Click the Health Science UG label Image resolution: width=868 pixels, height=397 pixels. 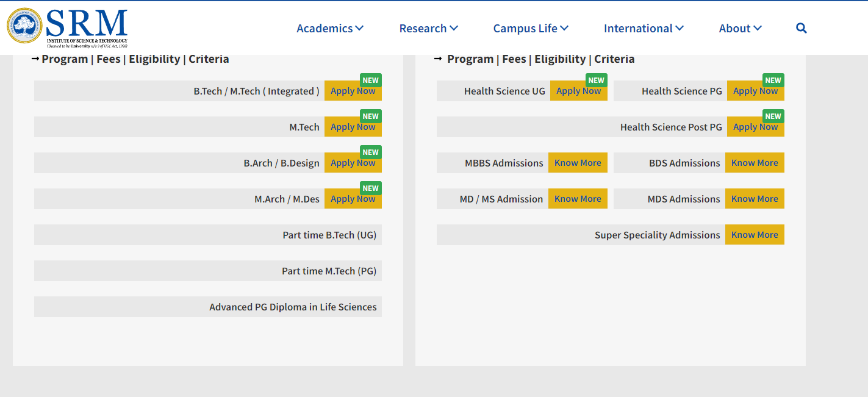tap(504, 91)
